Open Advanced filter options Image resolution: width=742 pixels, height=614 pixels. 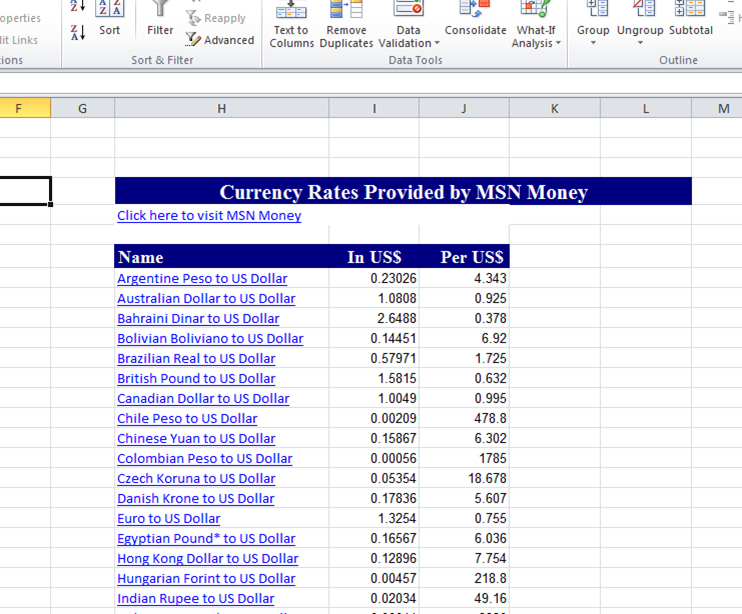coord(220,40)
